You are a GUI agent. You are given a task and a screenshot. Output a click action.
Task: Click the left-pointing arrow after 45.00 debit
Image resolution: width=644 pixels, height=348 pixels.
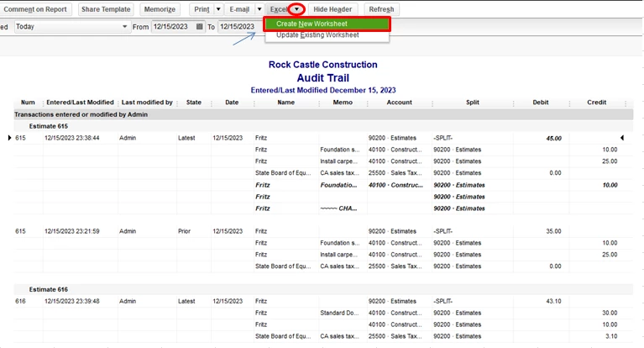[622, 138]
